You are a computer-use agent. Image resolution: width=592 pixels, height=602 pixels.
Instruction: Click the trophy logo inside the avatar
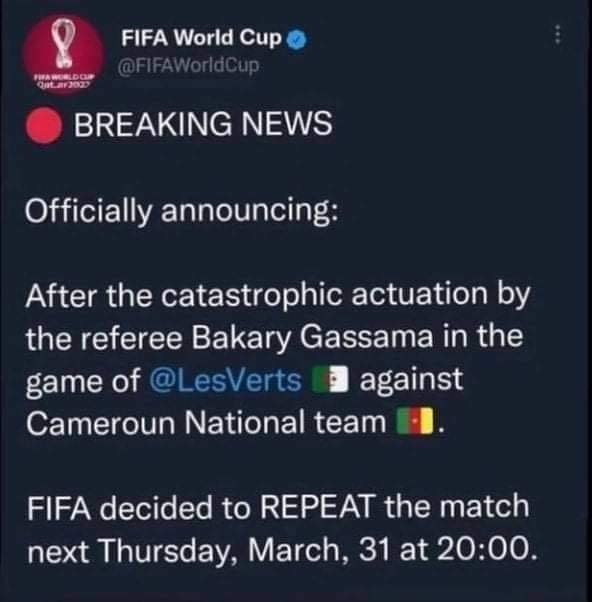(63, 42)
